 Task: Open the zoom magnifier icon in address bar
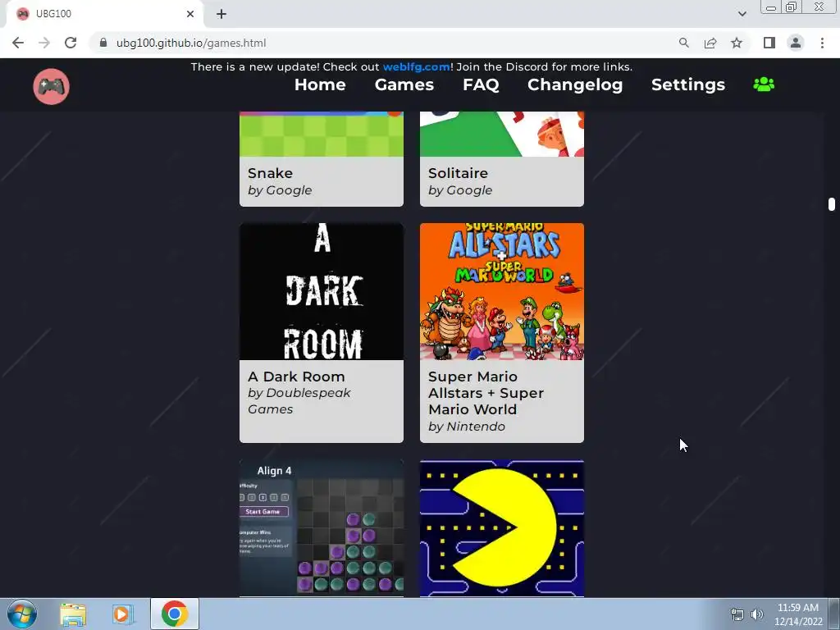(683, 43)
